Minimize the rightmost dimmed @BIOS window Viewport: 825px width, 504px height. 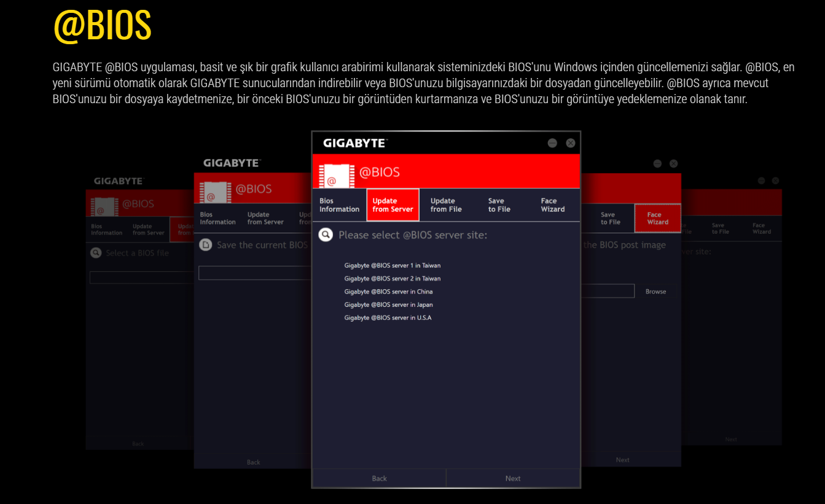(761, 180)
